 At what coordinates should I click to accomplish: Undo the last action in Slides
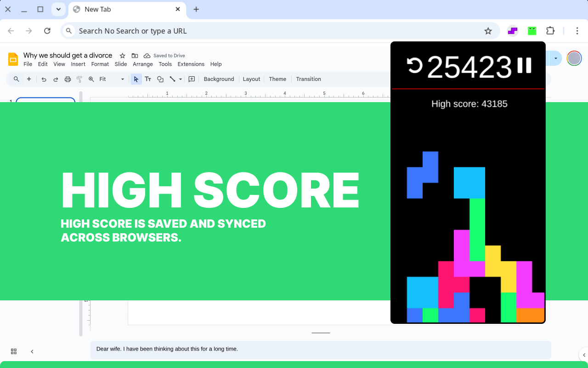click(44, 79)
